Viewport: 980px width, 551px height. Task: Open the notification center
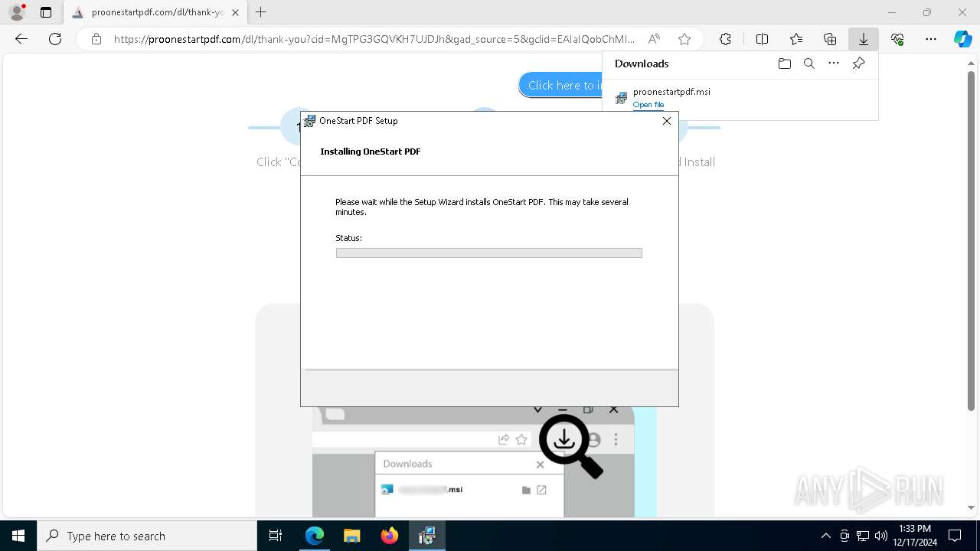[955, 536]
